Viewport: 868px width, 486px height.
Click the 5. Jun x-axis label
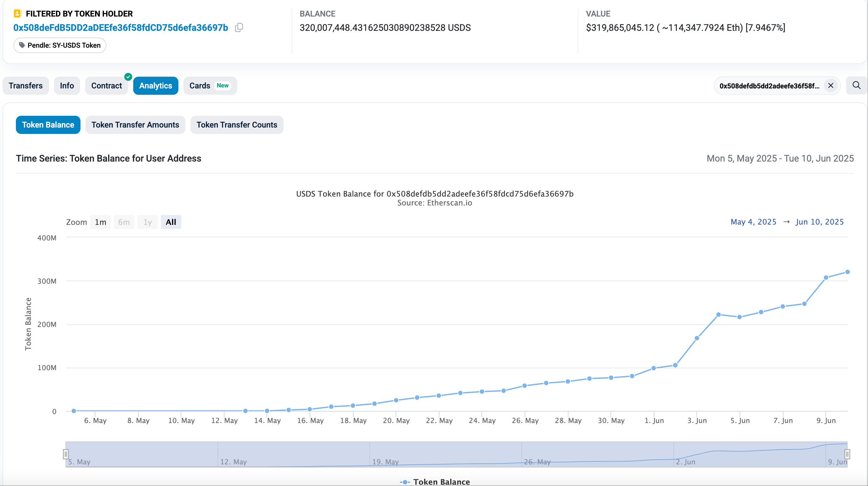pyautogui.click(x=740, y=420)
